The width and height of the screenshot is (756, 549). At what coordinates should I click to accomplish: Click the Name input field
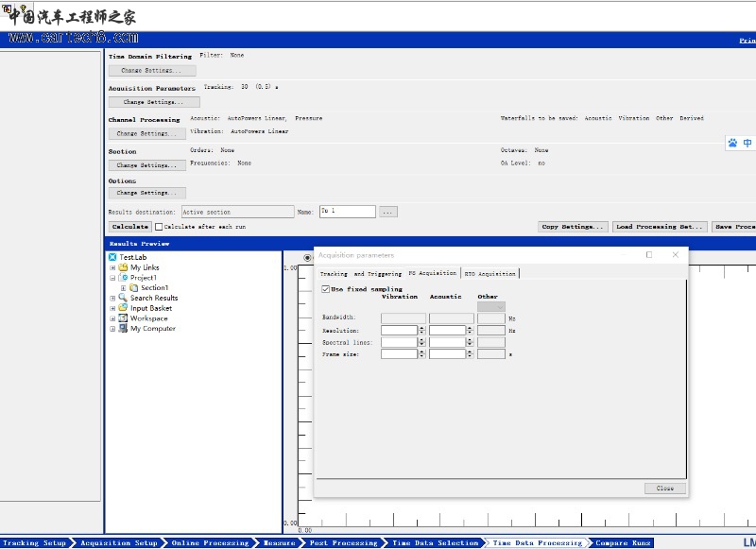pos(348,211)
